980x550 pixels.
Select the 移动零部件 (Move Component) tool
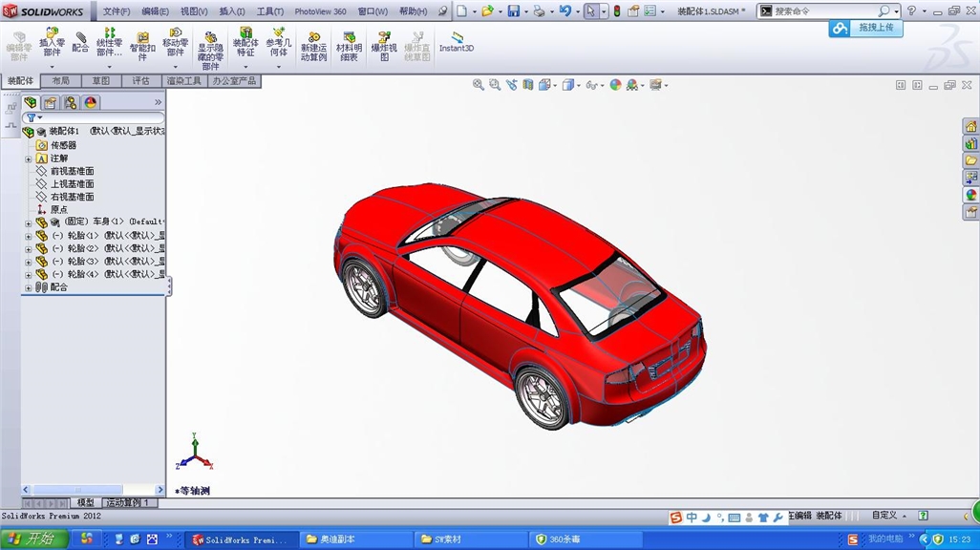tap(175, 43)
